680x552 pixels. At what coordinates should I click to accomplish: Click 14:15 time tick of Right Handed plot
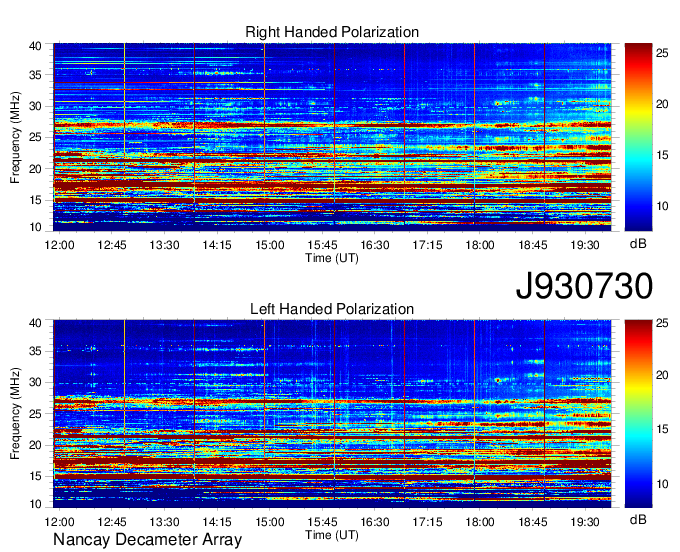pyautogui.click(x=217, y=245)
